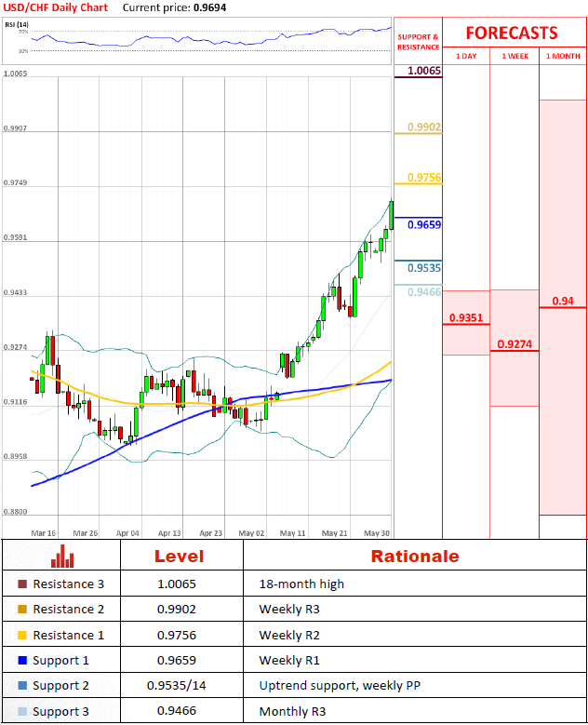This screenshot has width=588, height=725.
Task: Click the May 30 date axis label
Action: (x=377, y=533)
